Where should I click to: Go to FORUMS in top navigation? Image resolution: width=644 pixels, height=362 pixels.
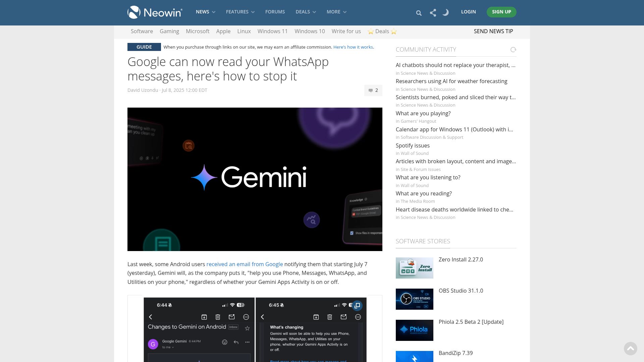point(275,12)
